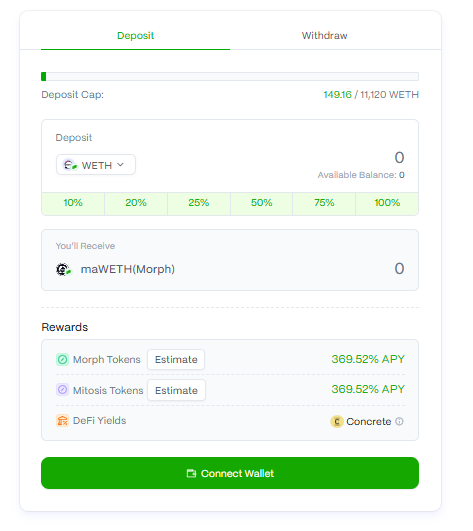Click the maWETH(Morph) token icon

coord(64,270)
